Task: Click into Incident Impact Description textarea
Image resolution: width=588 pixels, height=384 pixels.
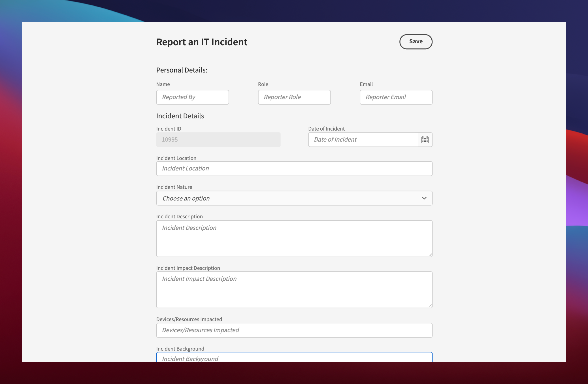Action: (x=294, y=290)
